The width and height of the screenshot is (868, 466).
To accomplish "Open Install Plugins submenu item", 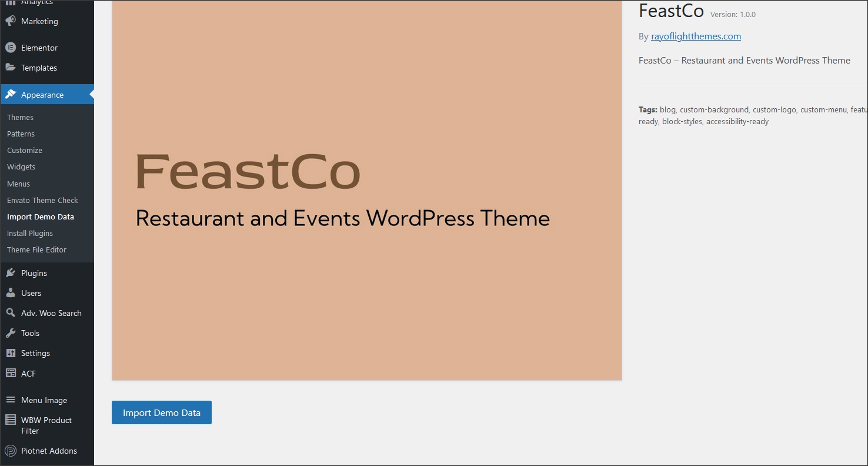I will [x=30, y=233].
